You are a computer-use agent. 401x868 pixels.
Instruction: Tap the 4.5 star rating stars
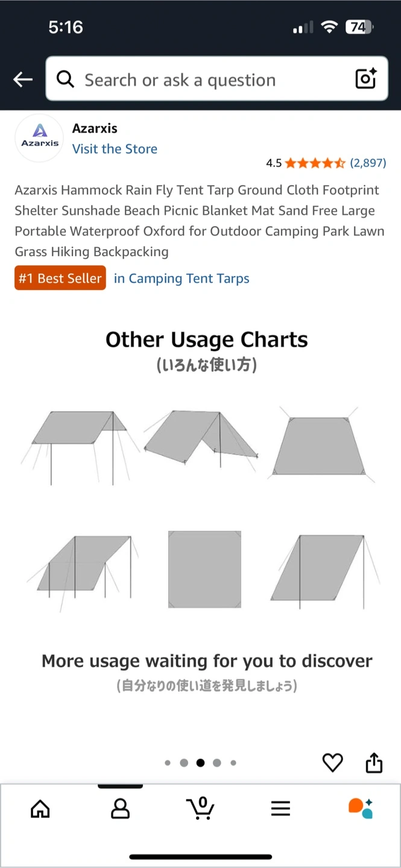tap(315, 163)
